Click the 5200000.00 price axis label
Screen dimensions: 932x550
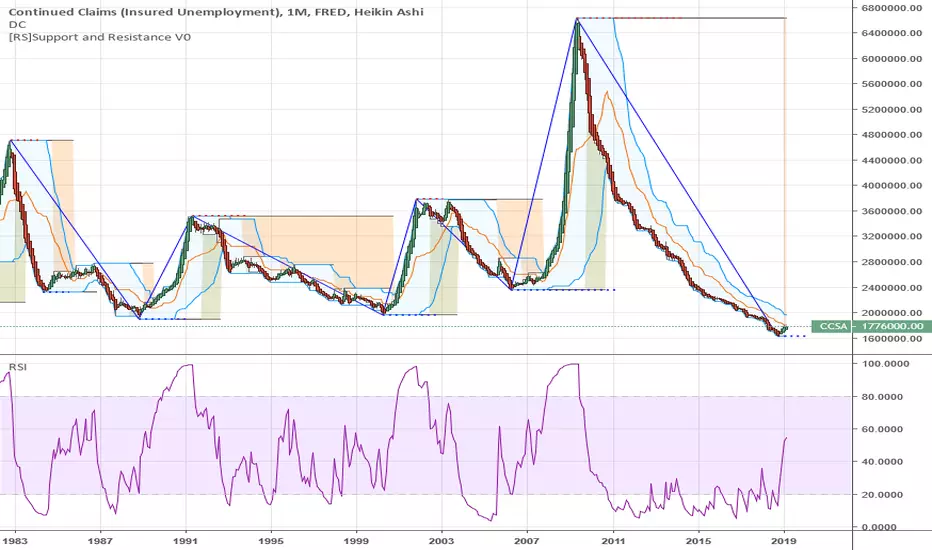point(892,109)
